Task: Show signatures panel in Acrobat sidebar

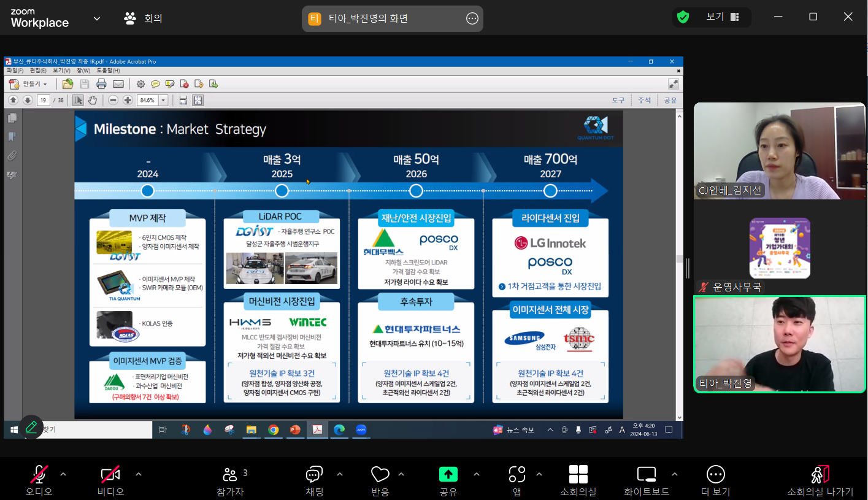Action: point(12,175)
